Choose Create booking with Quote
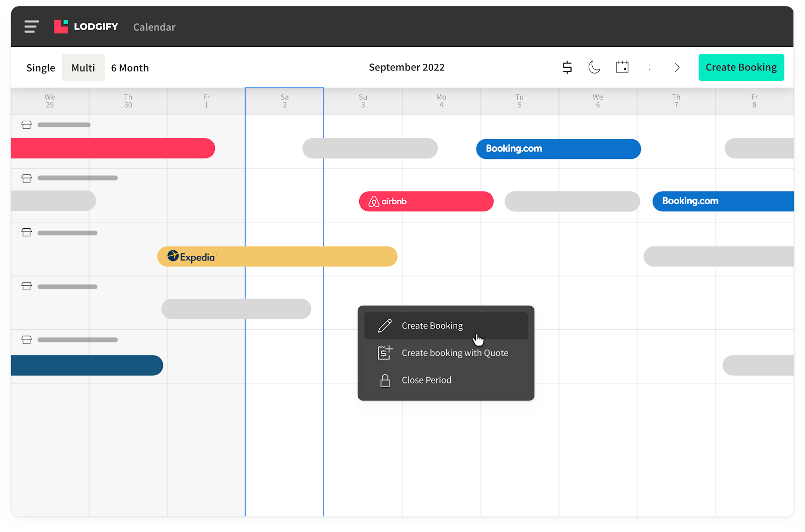This screenshot has width=805, height=532. [446, 353]
